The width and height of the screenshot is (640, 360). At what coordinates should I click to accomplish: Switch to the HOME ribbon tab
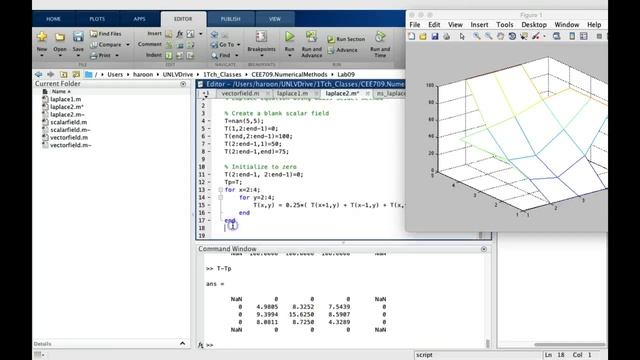[x=53, y=19]
